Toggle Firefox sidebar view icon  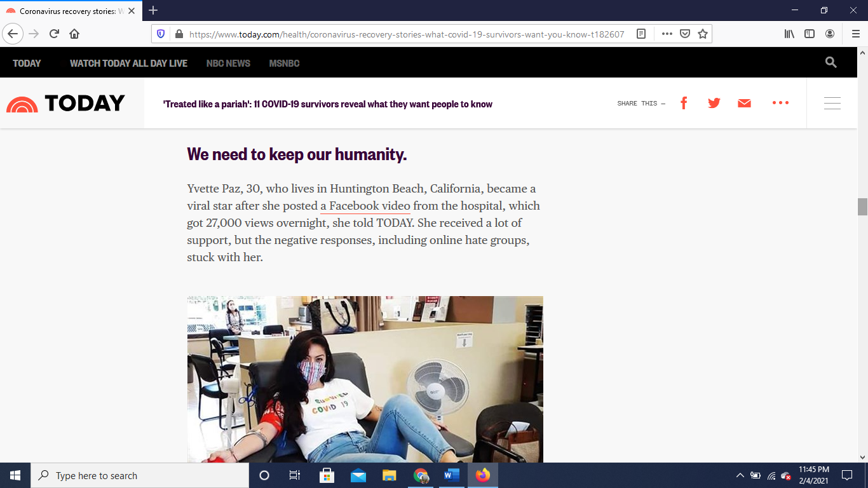810,34
